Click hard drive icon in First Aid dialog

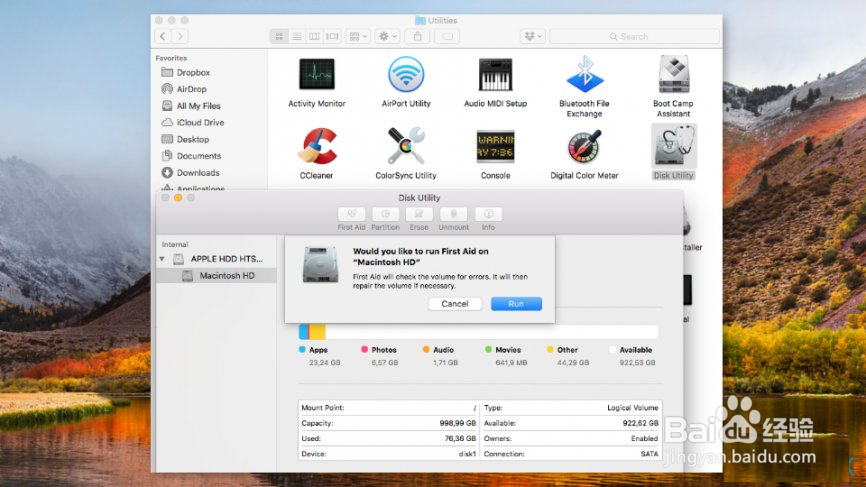click(320, 264)
